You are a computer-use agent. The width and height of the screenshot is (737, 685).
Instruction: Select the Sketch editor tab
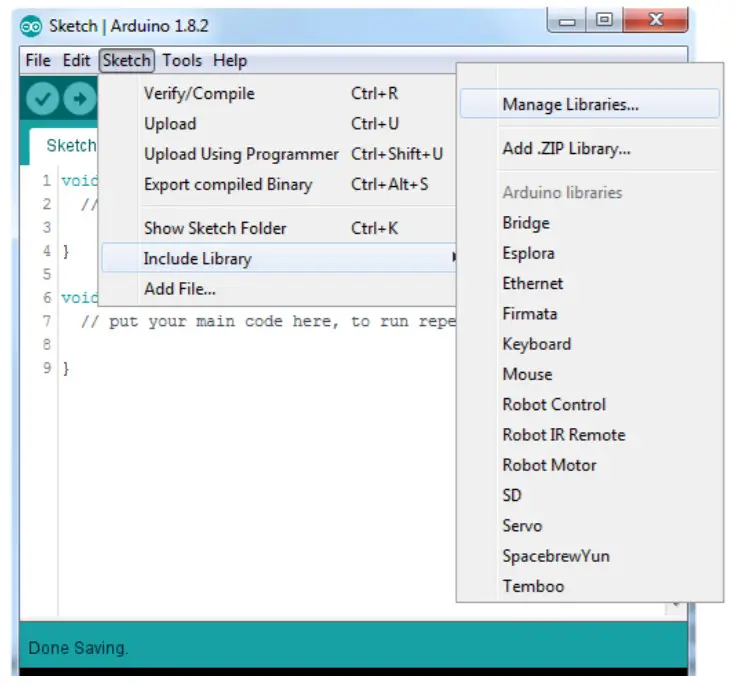point(64,146)
